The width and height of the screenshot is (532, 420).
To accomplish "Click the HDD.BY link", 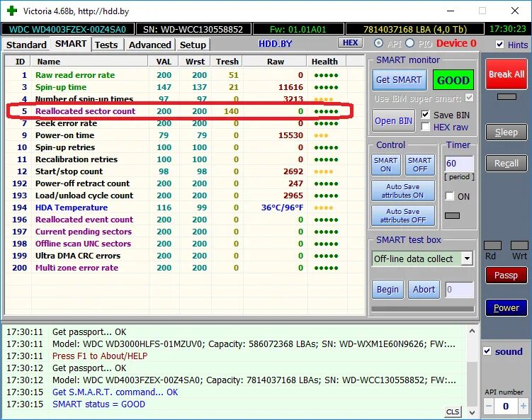I will (x=275, y=44).
